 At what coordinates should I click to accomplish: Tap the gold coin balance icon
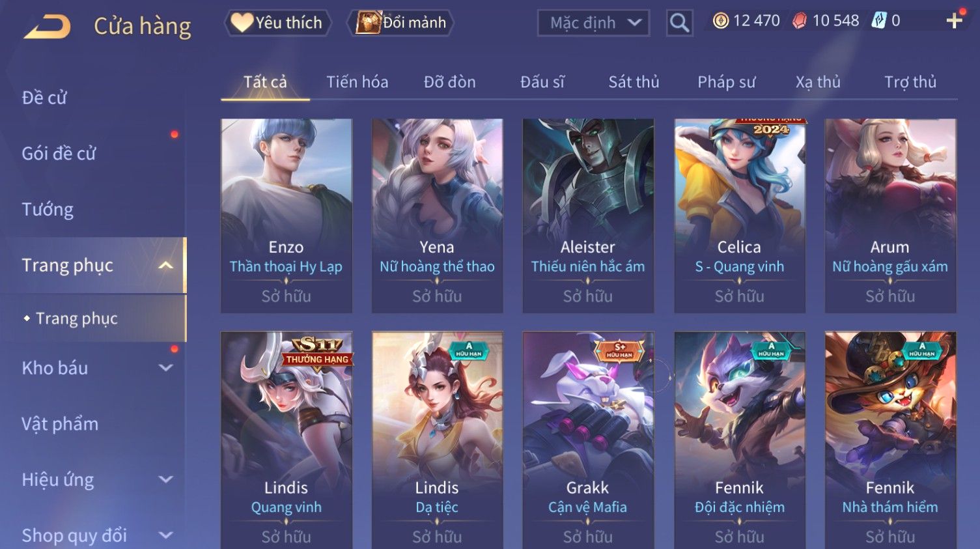click(x=720, y=21)
